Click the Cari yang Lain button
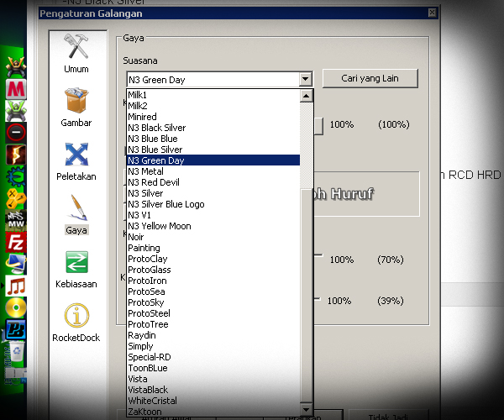The width and height of the screenshot is (504, 420). 370,78
